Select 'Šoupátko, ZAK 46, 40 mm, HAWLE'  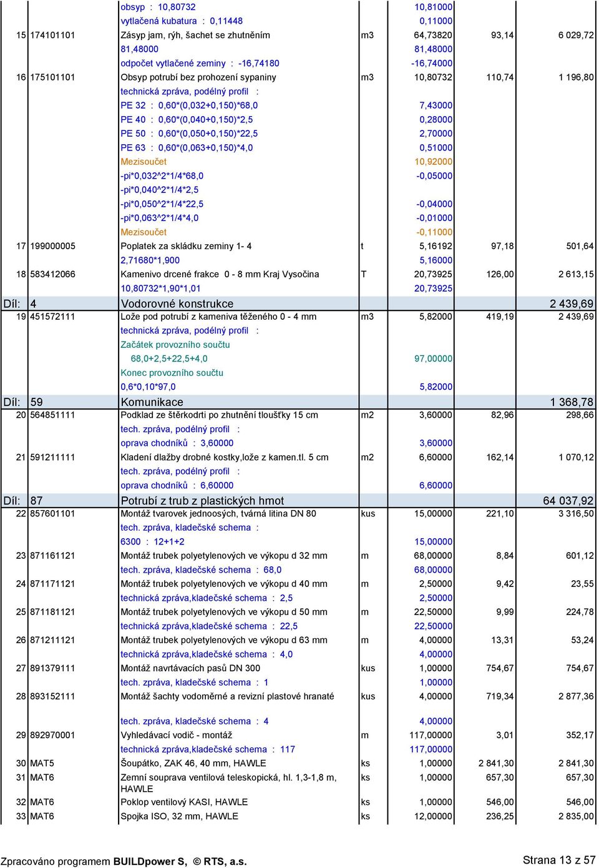193,763
